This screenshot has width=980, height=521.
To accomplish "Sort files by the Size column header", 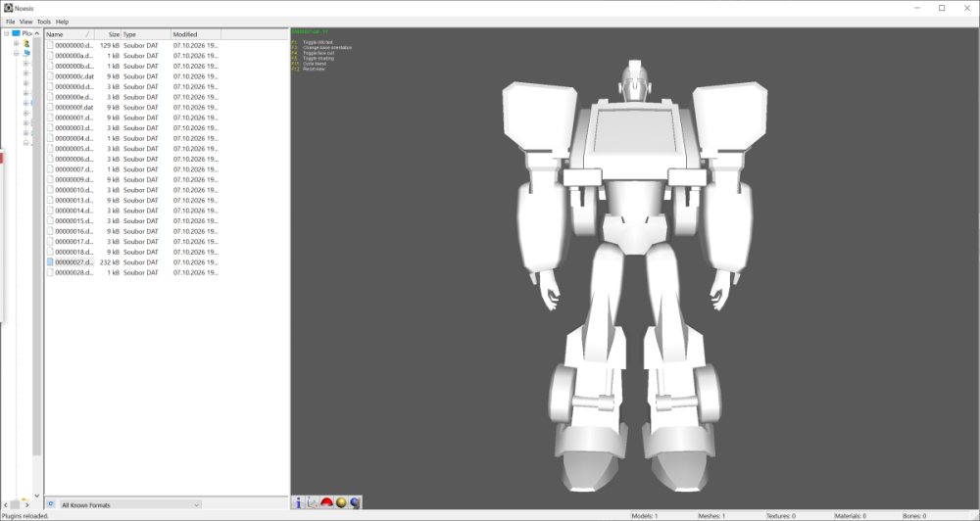I will pyautogui.click(x=108, y=34).
